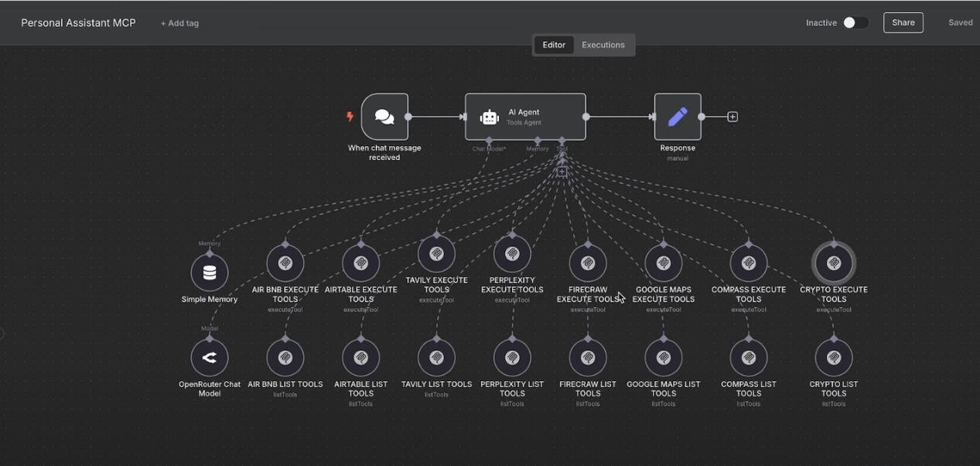Select the Perplexity Execute Tools node
This screenshot has height=466, width=980.
(512, 254)
